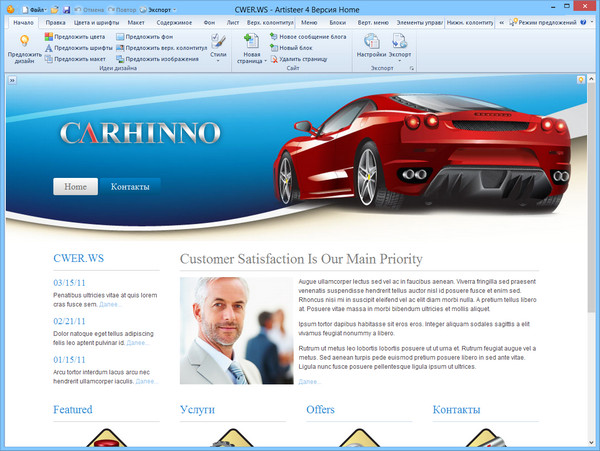Screen dimensions: 600x451
Task: Click the save icon in quick access toolbar
Action: (x=67, y=8)
